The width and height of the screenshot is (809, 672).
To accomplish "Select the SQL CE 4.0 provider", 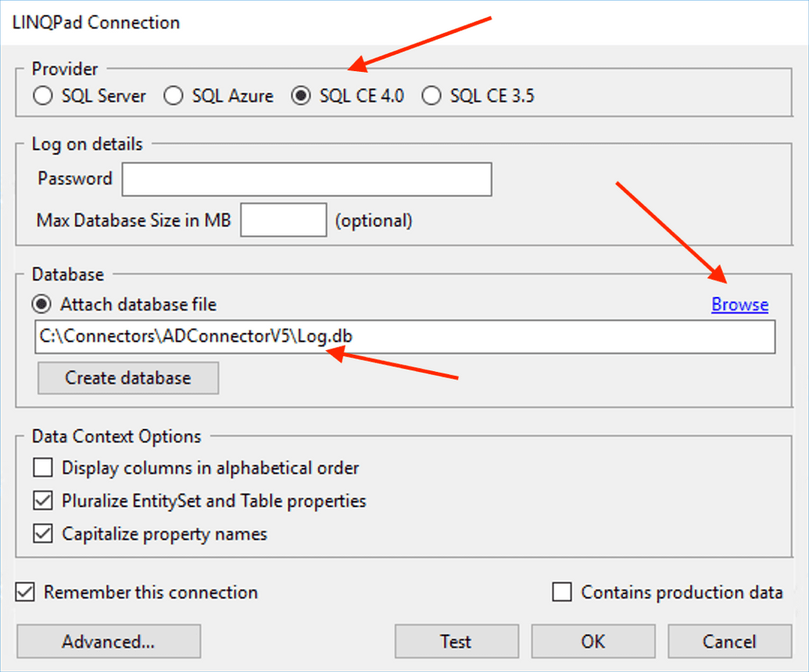I will click(301, 95).
